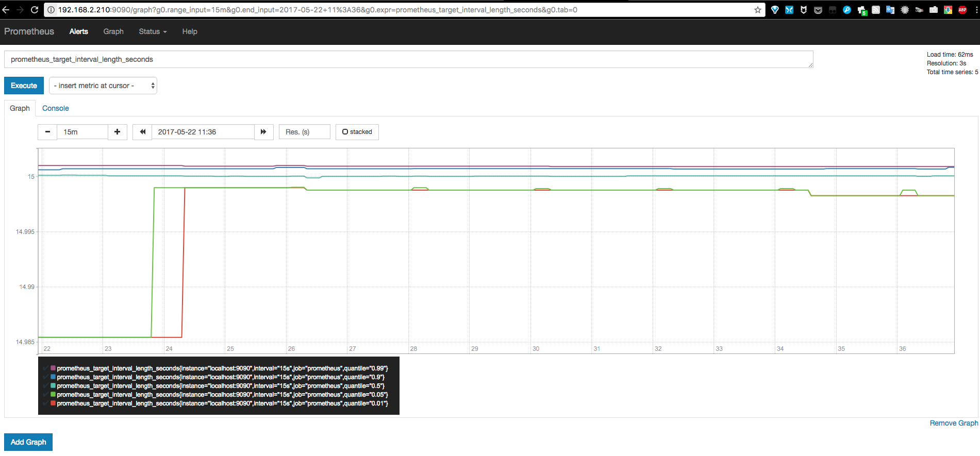Switch to the Console tab
This screenshot has width=980, height=456.
pos(55,108)
